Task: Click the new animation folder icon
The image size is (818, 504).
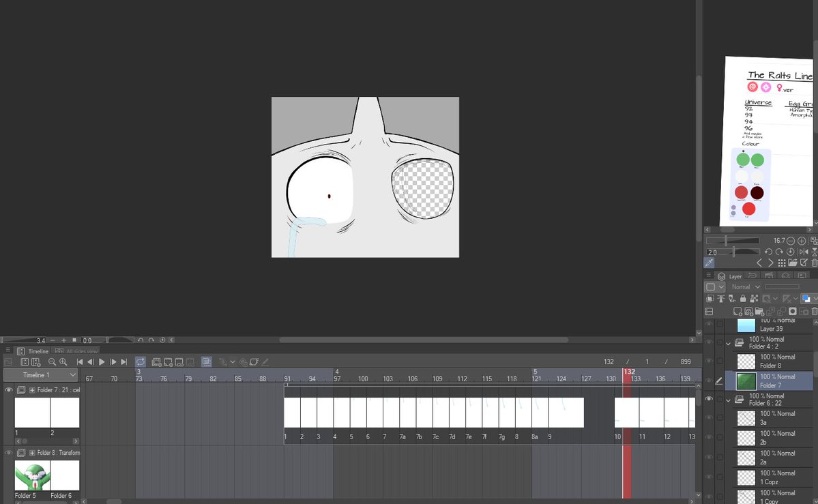Action: (156, 361)
